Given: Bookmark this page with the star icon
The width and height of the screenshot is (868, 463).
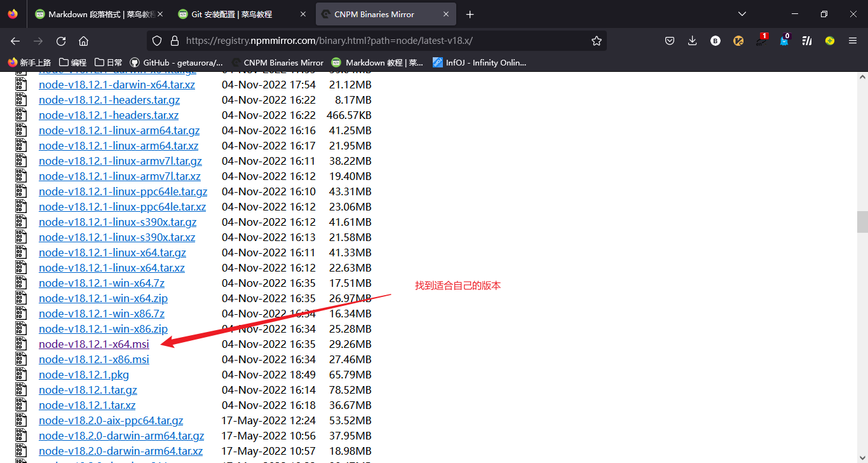Looking at the screenshot, I should (x=596, y=41).
